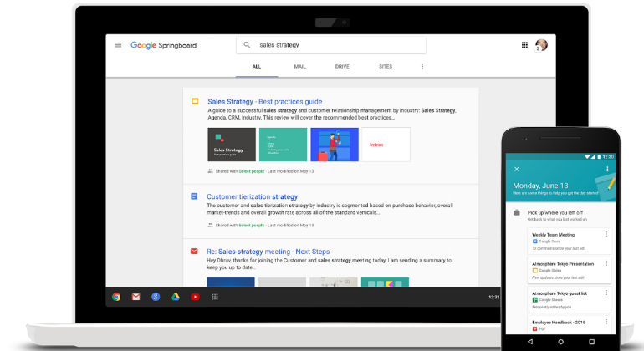Open options for Employee Handbook - 2016

pyautogui.click(x=606, y=322)
